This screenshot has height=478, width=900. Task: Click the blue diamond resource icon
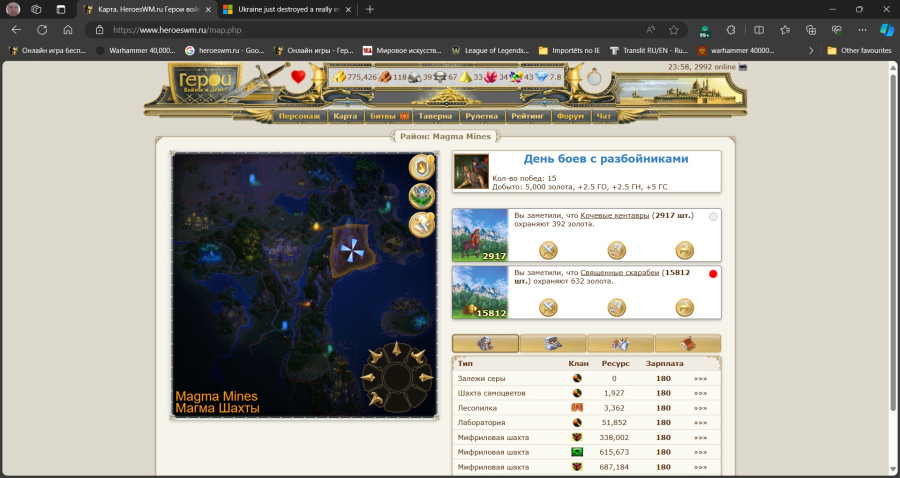[x=542, y=77]
